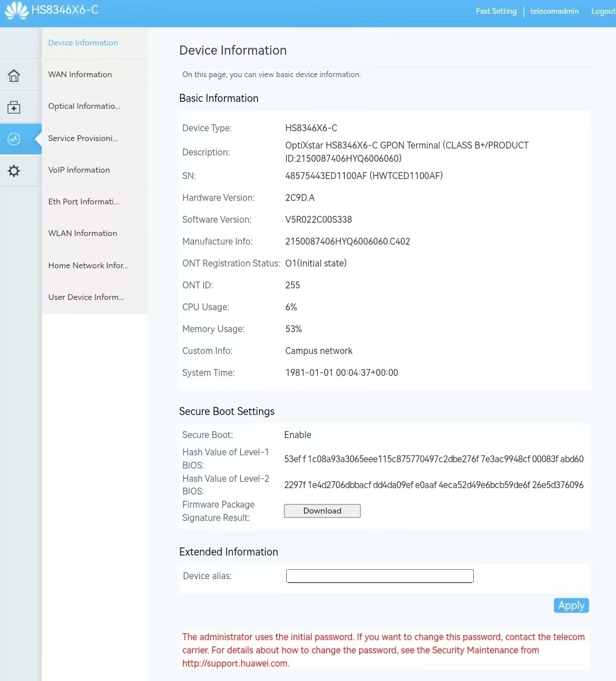View Eth Port Information

(x=83, y=201)
